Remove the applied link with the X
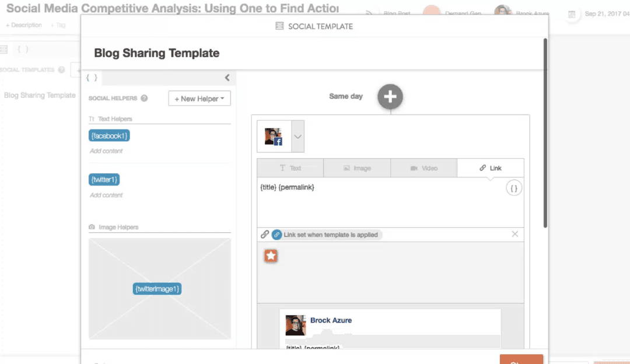The image size is (630, 364). pos(515,234)
